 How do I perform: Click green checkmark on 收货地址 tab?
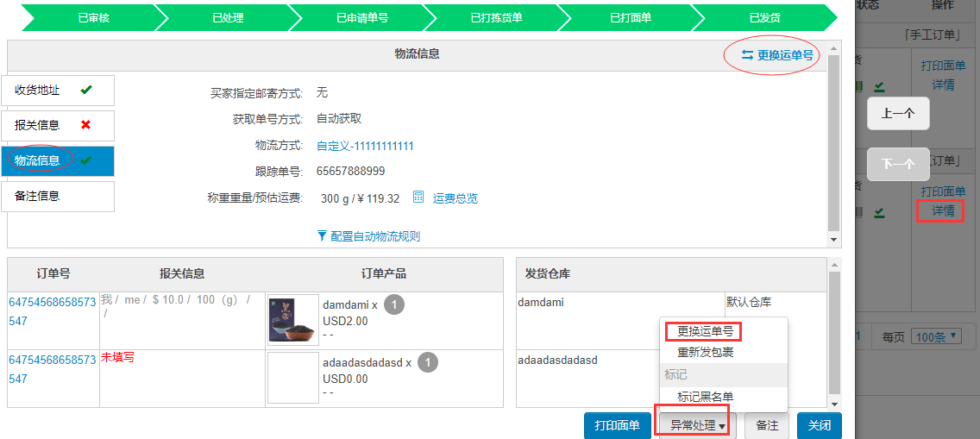(86, 90)
